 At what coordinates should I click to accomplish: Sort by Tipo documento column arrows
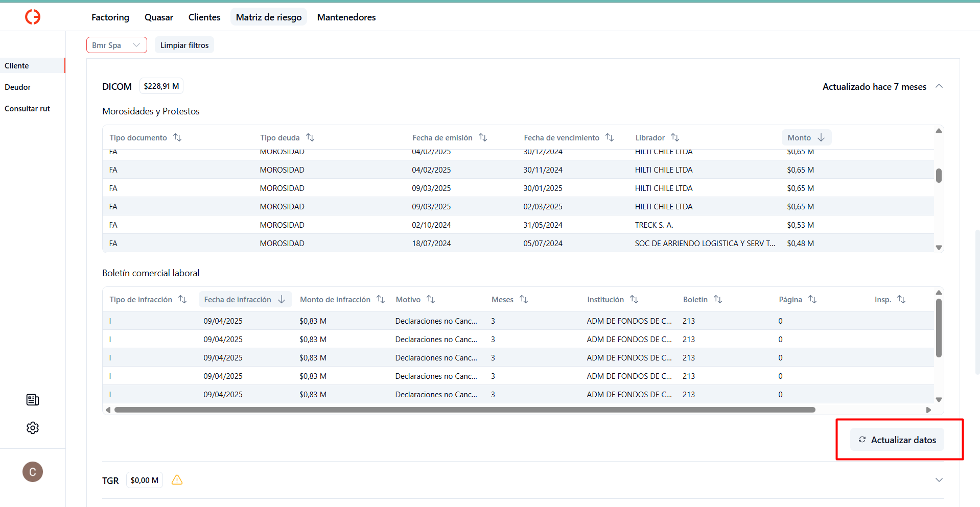[x=177, y=137]
